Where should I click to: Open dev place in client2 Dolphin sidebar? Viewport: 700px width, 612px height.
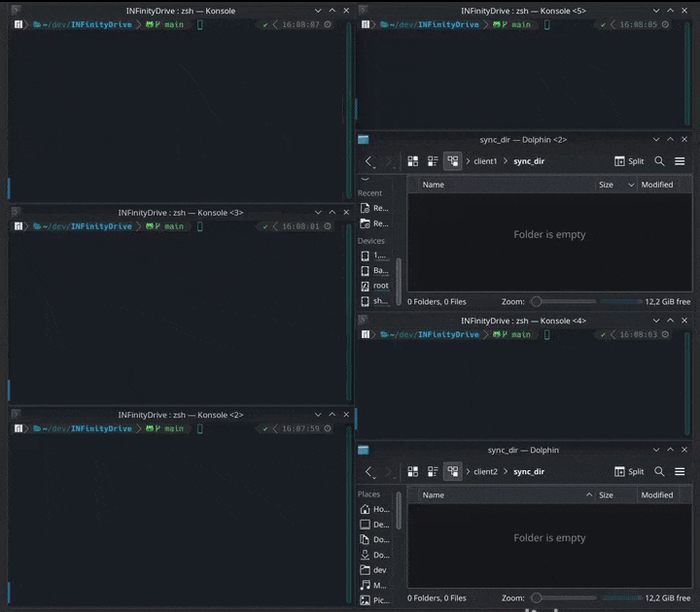tap(375, 570)
